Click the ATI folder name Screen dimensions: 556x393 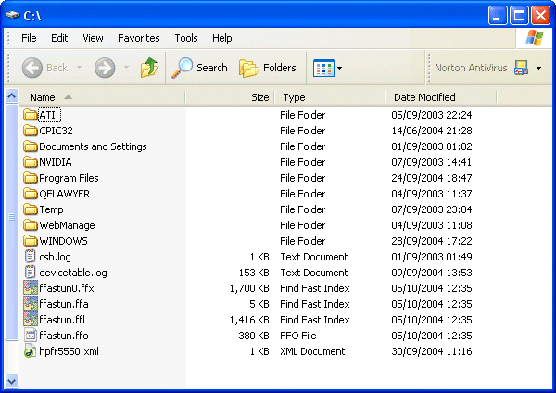tap(49, 115)
